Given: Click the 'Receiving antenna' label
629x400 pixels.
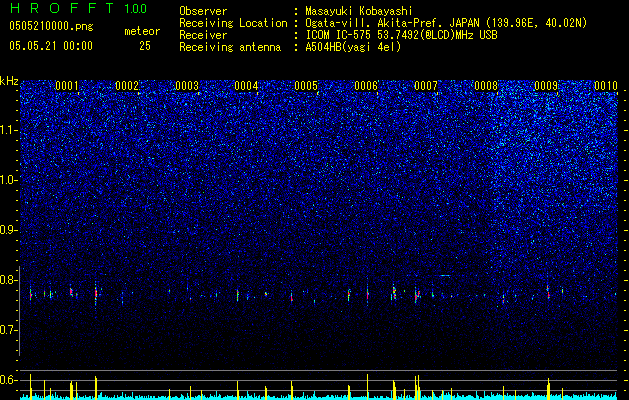Looking at the screenshot, I should (230, 47).
